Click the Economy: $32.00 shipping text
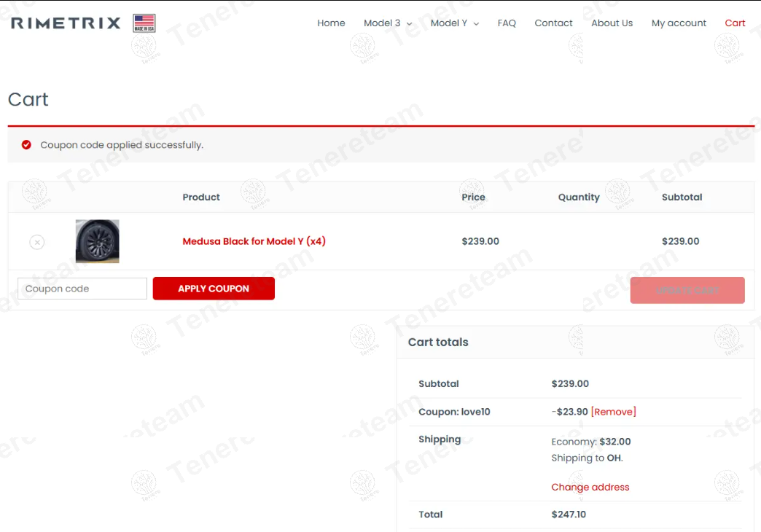The height and width of the screenshot is (532, 761). [x=590, y=442]
